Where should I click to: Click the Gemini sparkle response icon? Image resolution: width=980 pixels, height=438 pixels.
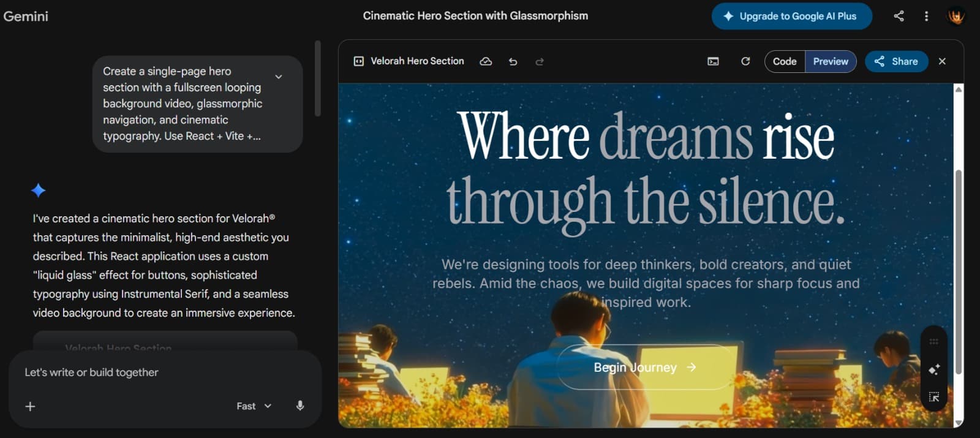38,191
